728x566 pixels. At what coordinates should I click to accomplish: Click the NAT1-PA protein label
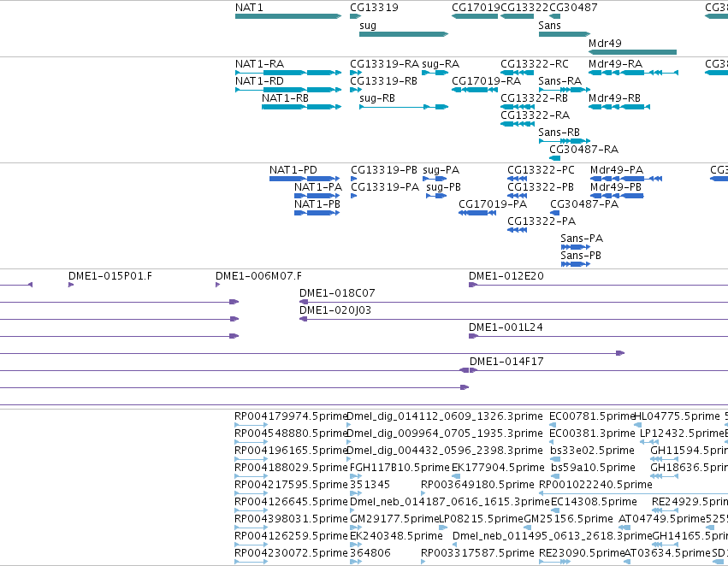[x=318, y=187]
